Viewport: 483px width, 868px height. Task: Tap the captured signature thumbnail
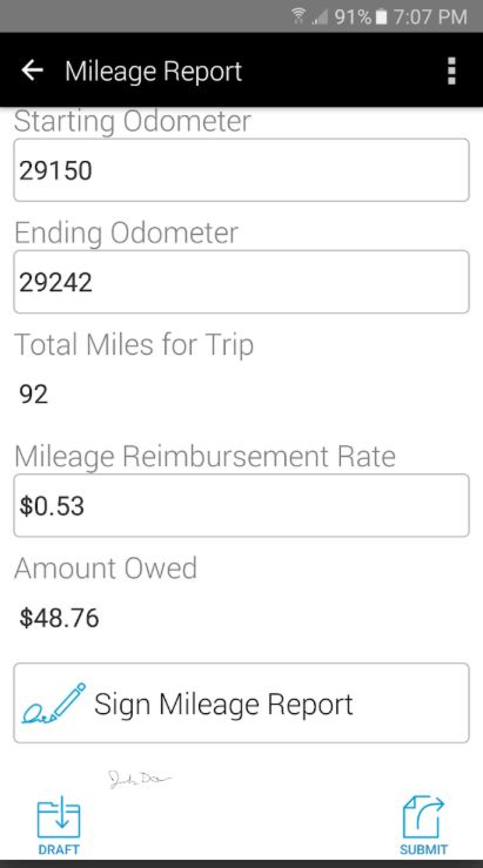tap(139, 779)
